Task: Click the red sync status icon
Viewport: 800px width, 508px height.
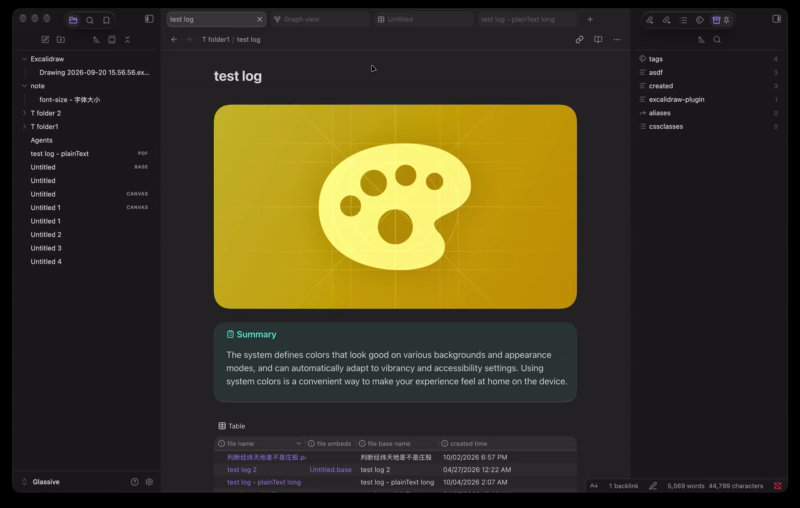Action: (x=778, y=486)
